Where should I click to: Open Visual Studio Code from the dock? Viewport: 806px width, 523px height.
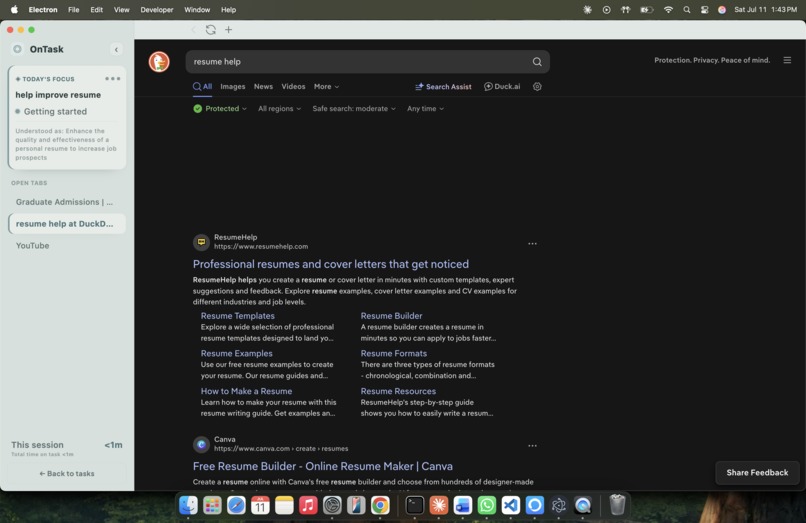(510, 506)
